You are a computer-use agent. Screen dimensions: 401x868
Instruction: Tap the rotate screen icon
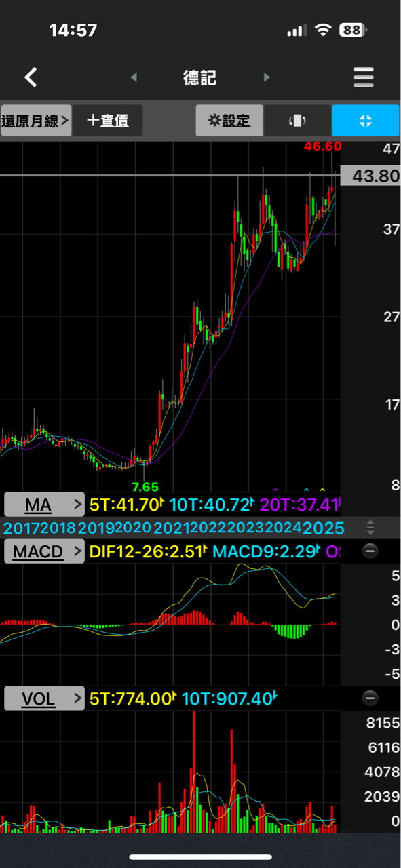tap(297, 121)
